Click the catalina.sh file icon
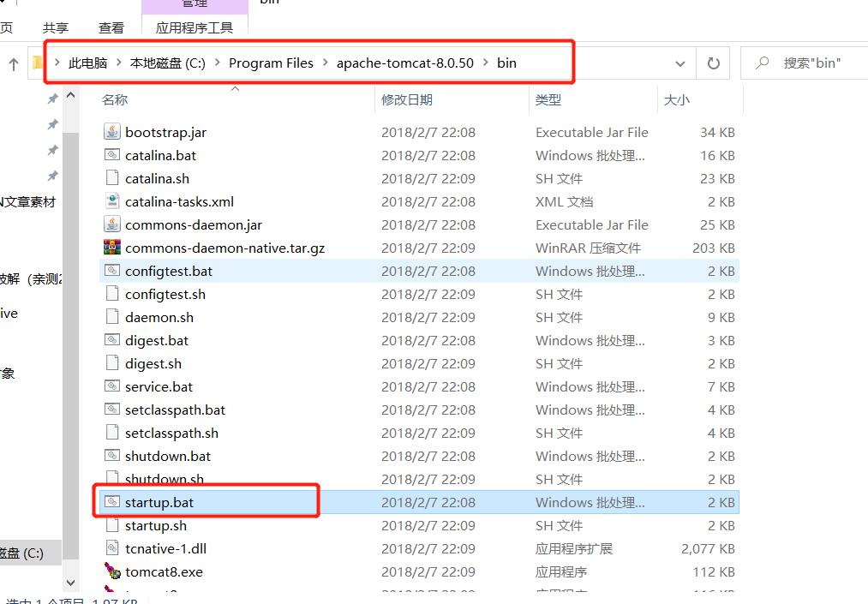The height and width of the screenshot is (604, 868). click(x=112, y=178)
